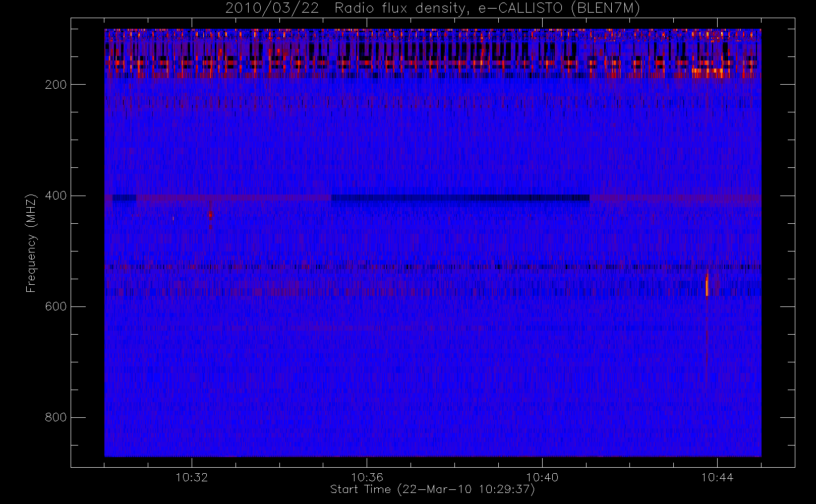Click the '200' frequency axis label
816x504 pixels.
(55, 85)
